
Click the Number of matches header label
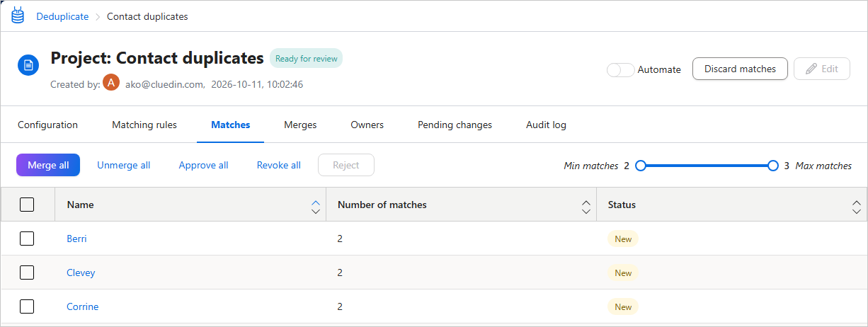pos(382,205)
